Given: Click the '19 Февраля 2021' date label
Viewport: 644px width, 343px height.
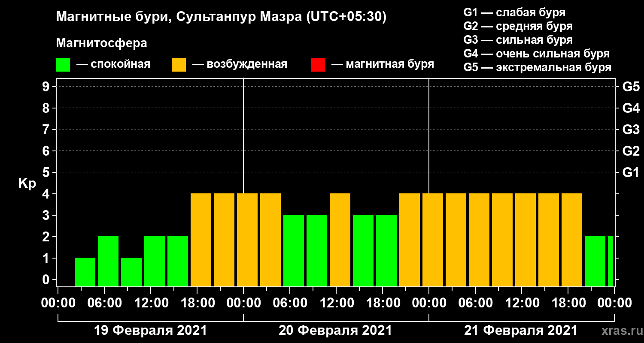Looking at the screenshot, I should tap(150, 331).
